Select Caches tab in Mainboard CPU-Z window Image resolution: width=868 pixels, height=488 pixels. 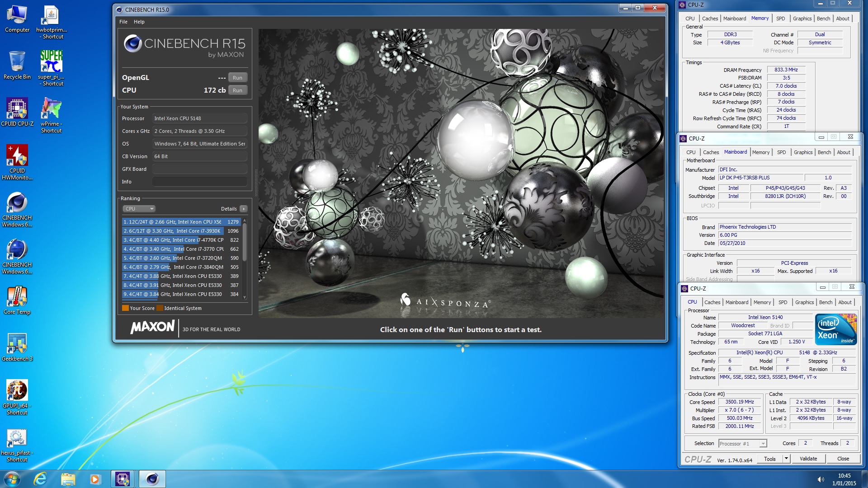[711, 152]
